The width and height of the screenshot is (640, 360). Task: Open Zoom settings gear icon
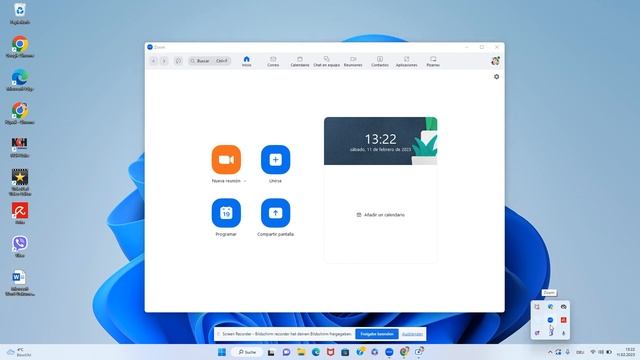[496, 77]
